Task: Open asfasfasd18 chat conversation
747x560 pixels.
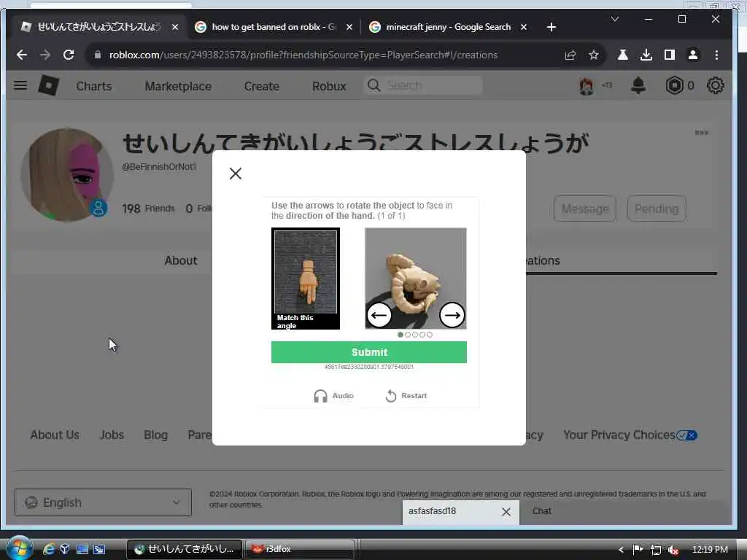Action: 432,511
